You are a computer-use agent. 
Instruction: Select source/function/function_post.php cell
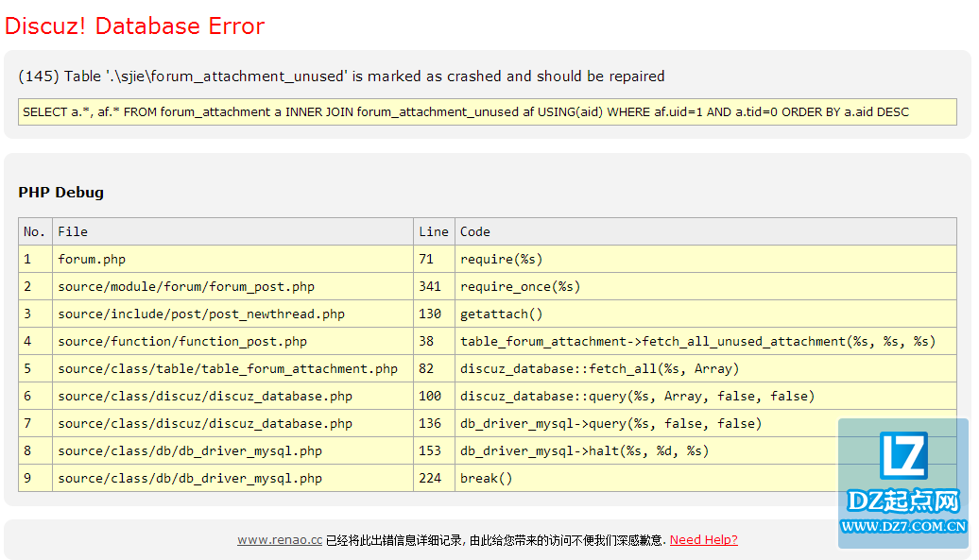click(232, 341)
